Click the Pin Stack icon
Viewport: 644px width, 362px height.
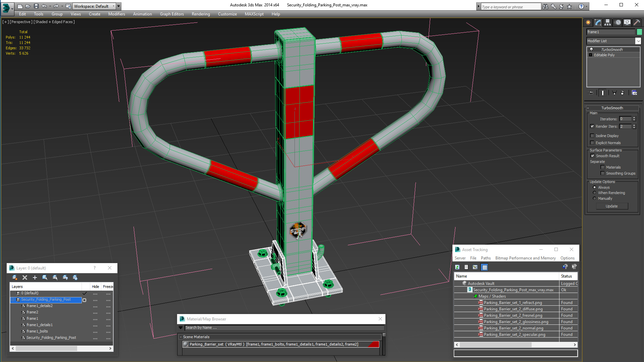tap(591, 93)
